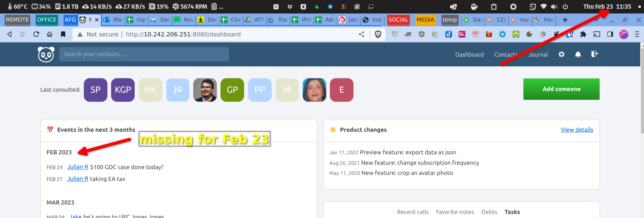Open notifications bell in app header
Image resolution: width=644 pixels, height=218 pixels.
(x=578, y=54)
